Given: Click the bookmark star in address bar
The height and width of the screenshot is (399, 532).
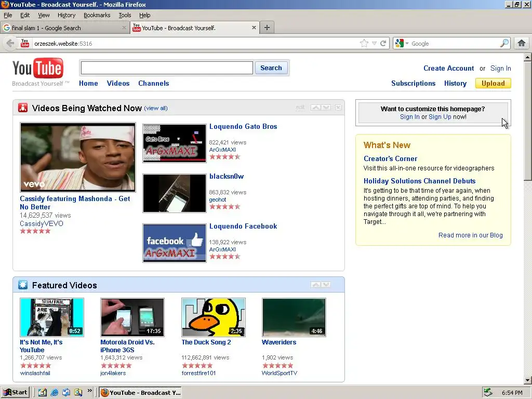Looking at the screenshot, I should pyautogui.click(x=364, y=44).
